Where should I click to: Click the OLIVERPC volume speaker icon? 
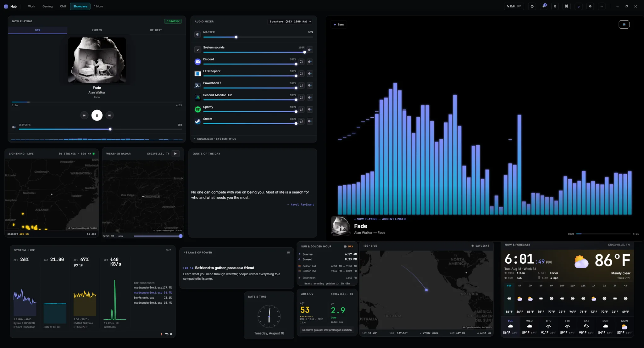[x=14, y=127]
